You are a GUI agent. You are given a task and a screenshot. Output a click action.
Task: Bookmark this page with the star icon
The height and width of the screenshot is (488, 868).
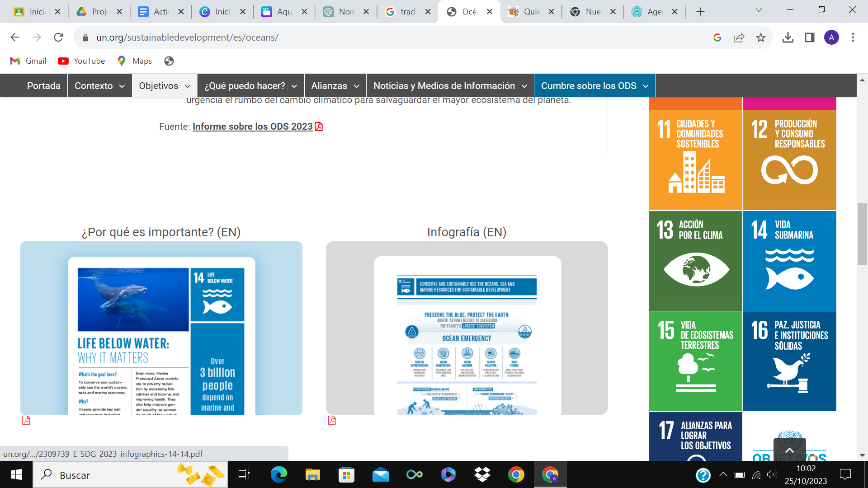pyautogui.click(x=761, y=38)
